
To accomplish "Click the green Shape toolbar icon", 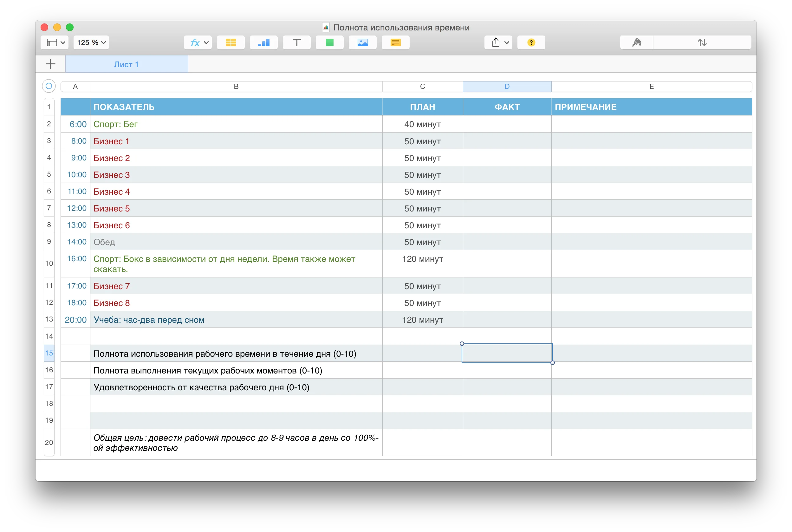I will [329, 42].
